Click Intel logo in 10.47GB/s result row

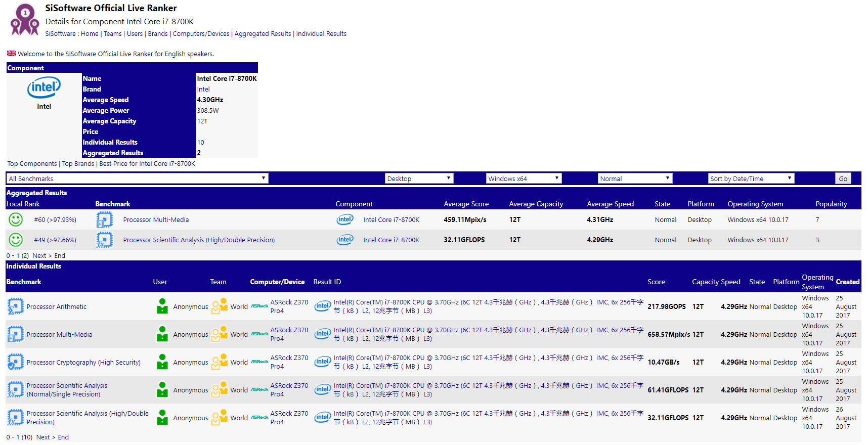tap(323, 362)
